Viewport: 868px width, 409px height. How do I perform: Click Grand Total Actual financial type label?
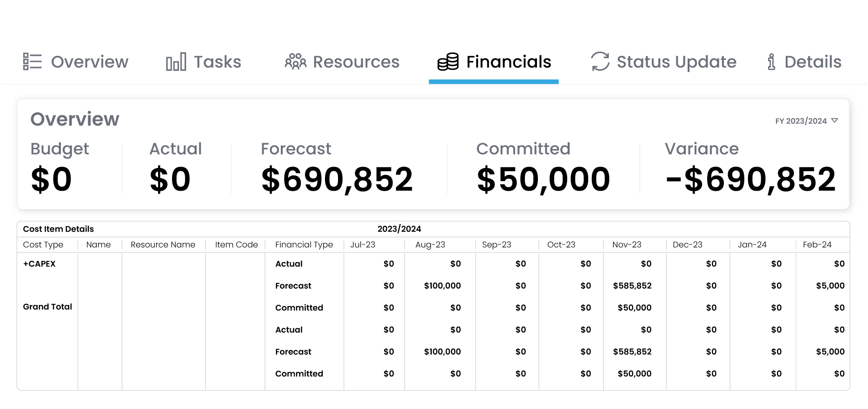pos(289,330)
